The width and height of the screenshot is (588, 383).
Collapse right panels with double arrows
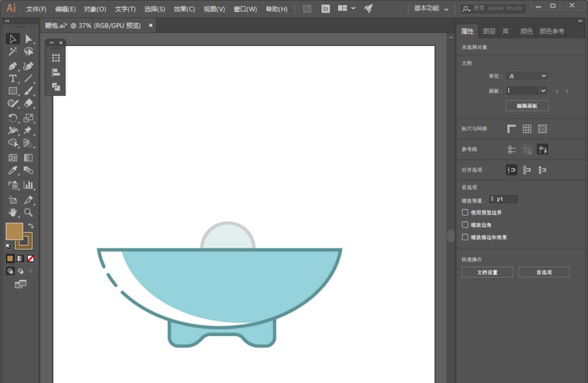580,21
